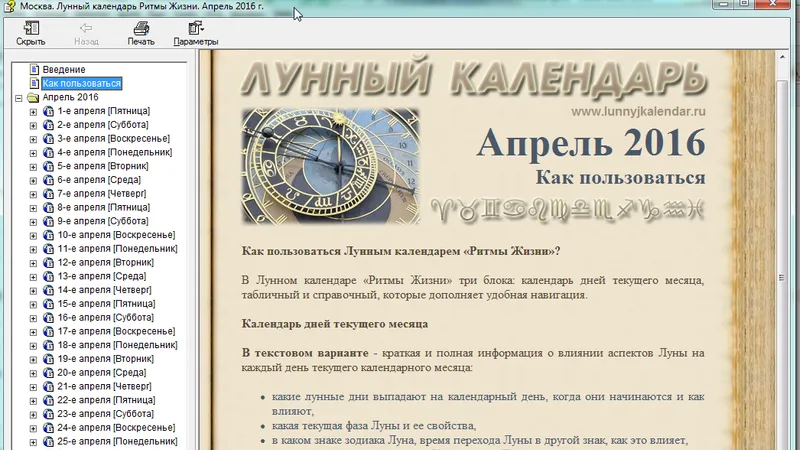Expand the 23-е апреля [Суббота] node
The image size is (800, 450).
tap(34, 415)
